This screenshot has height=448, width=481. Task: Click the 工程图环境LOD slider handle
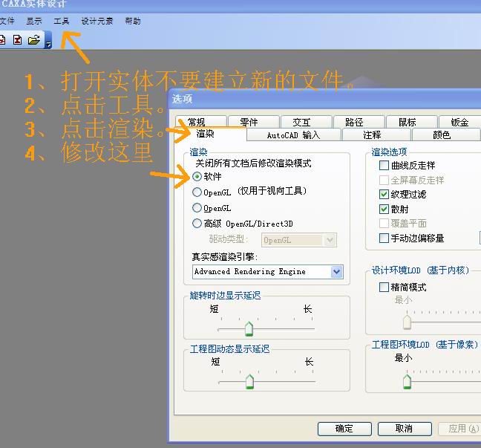(407, 382)
